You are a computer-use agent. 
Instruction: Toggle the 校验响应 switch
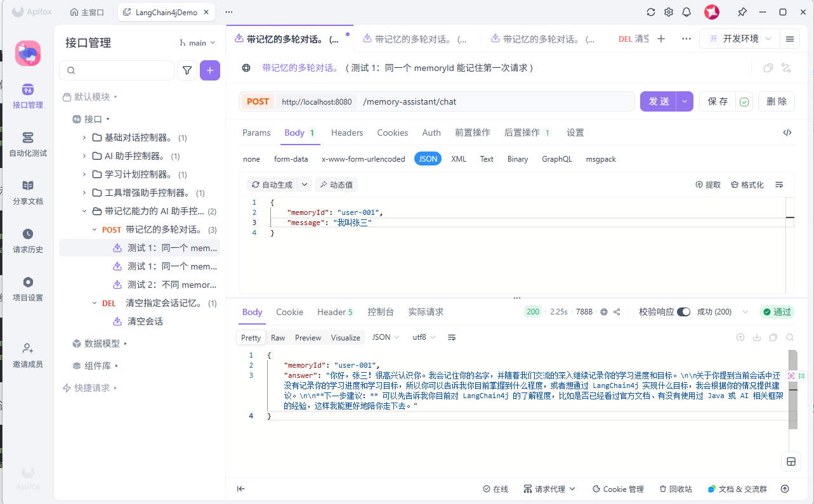pyautogui.click(x=683, y=312)
